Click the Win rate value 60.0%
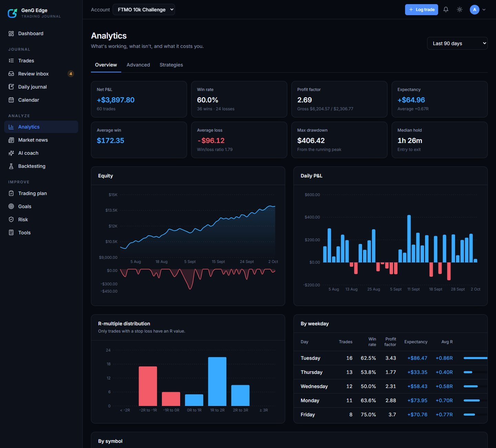 point(207,100)
